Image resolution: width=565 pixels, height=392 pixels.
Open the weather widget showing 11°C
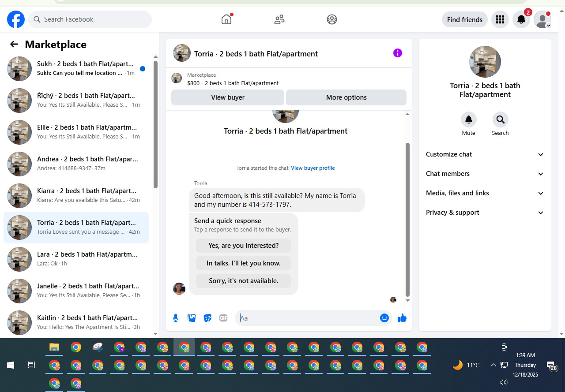[x=466, y=365]
